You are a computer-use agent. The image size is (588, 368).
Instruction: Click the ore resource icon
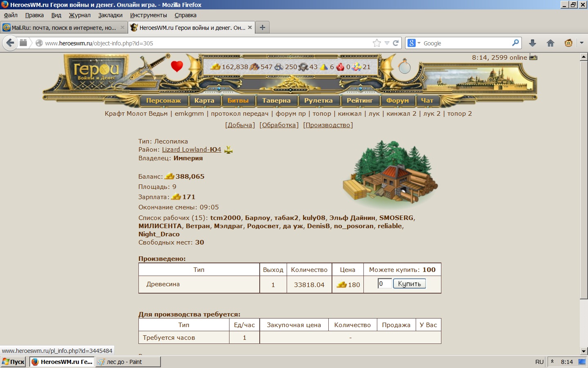[279, 67]
